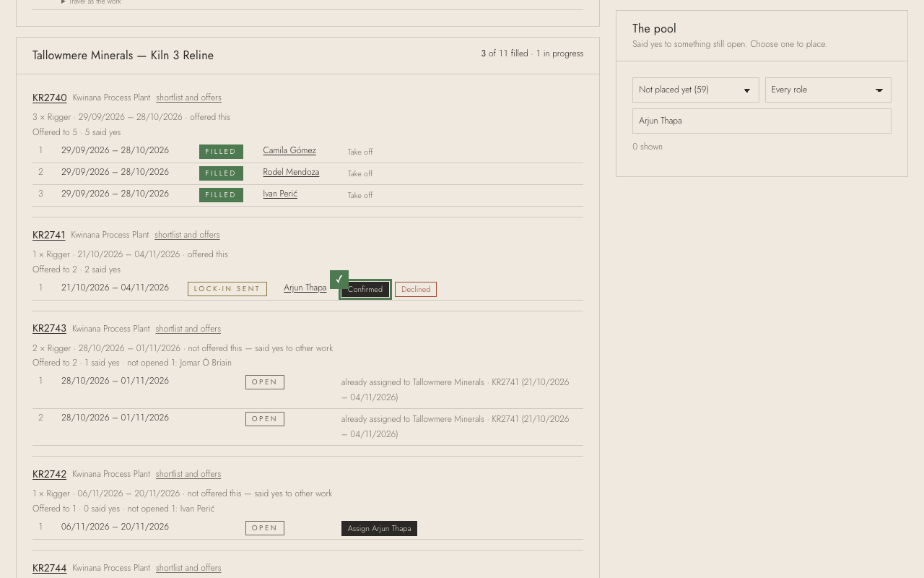The image size is (924, 578).
Task: Open request KR2744
Action: tap(50, 568)
